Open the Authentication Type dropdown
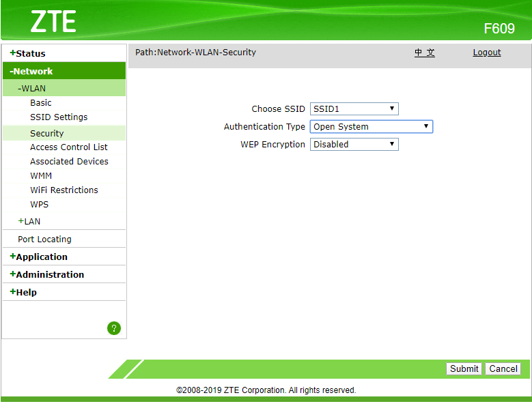Viewport: 532px width, 406px height. point(372,126)
